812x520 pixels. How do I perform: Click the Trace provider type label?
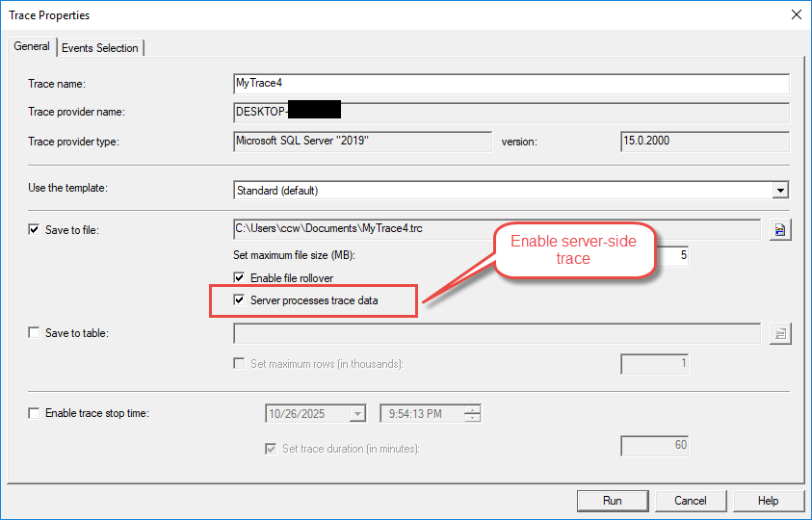pyautogui.click(x=73, y=142)
